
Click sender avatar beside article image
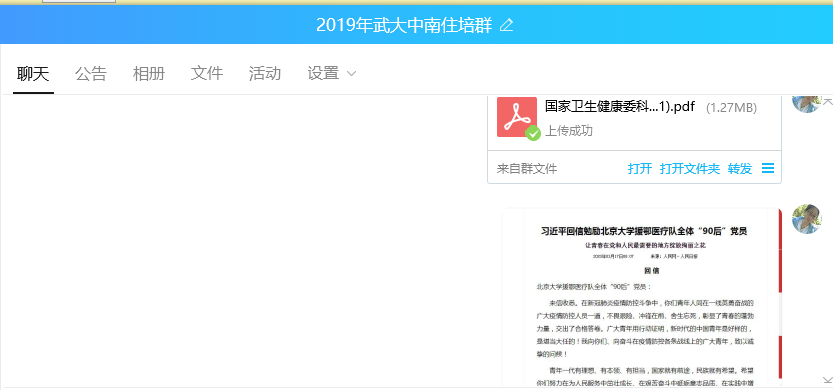coord(806,219)
